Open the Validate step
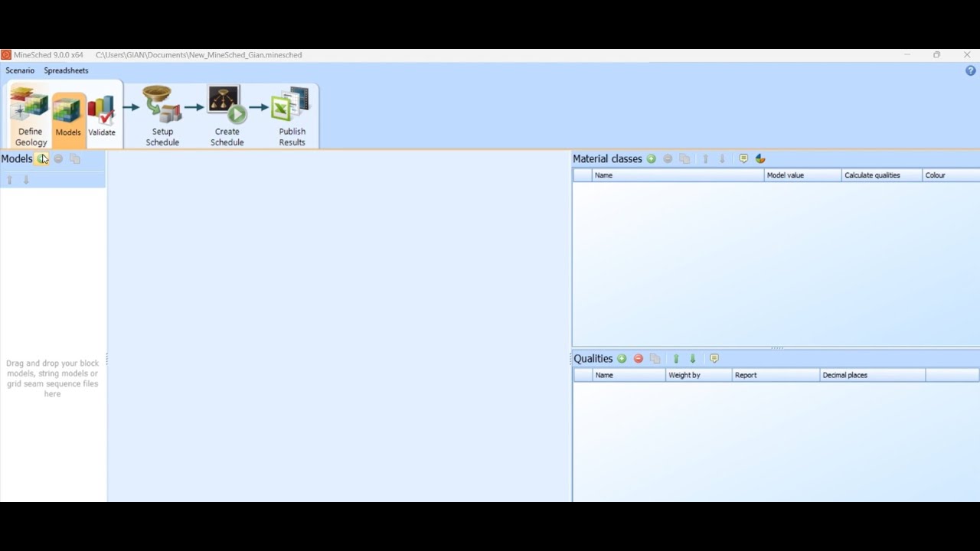Screen dimensions: 980x551 coord(101,116)
